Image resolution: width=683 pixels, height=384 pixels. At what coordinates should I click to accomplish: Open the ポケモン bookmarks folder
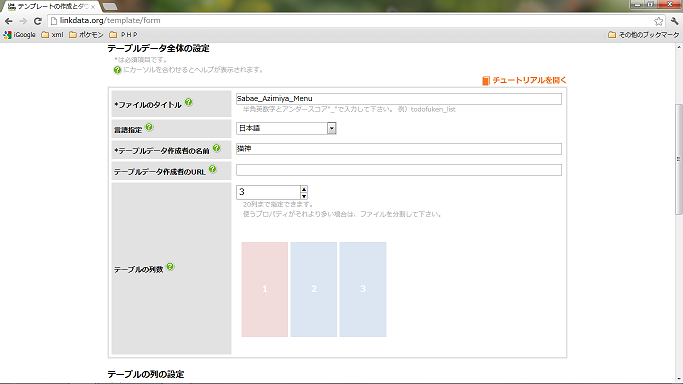pos(86,34)
